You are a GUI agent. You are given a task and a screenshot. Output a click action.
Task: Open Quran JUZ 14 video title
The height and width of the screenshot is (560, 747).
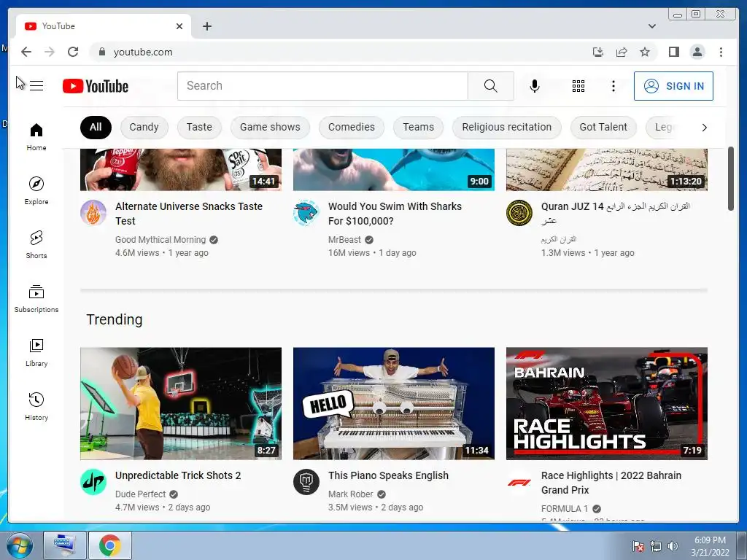616,214
